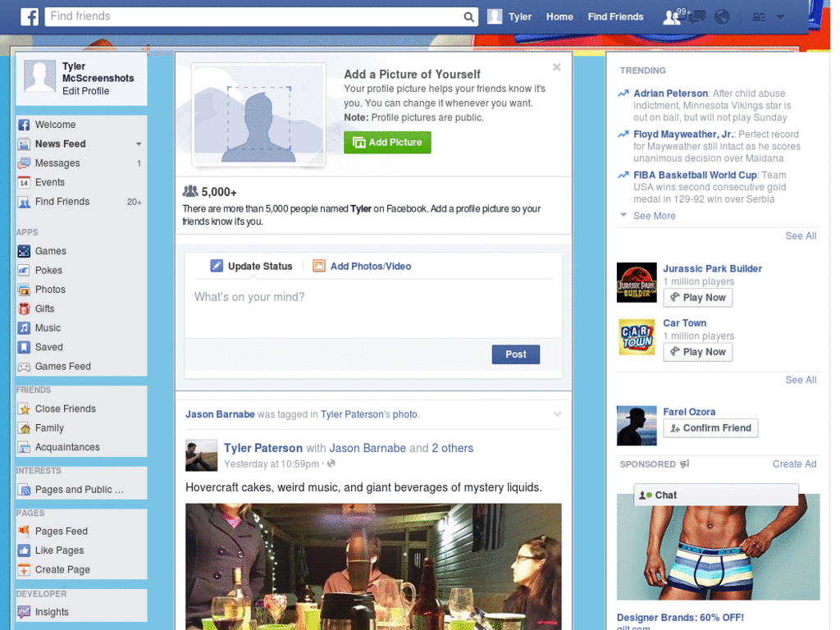Open Farel Ozora's profile picture
The width and height of the screenshot is (840, 630).
coord(637,426)
